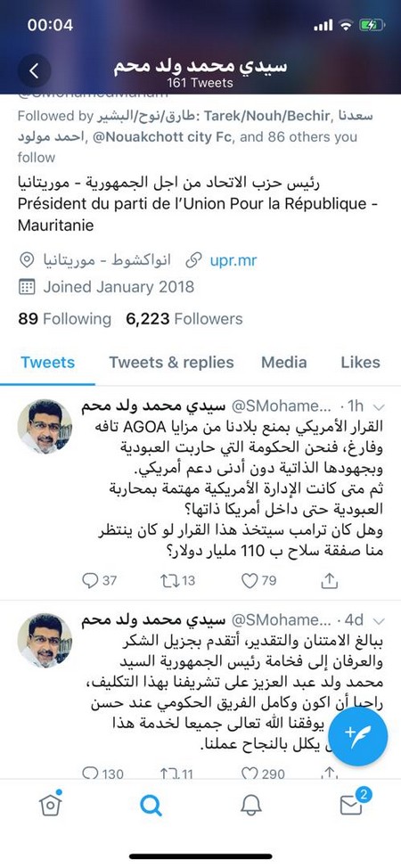Tap the back arrow in the header
The image size is (401, 868).
(x=35, y=71)
